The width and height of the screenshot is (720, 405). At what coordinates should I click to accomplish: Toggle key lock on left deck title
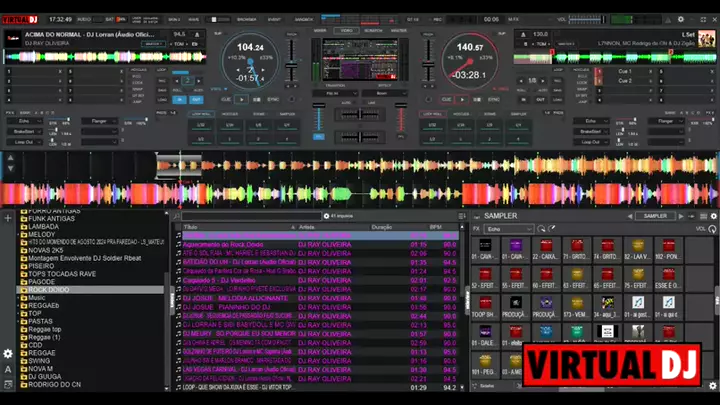coord(197,34)
